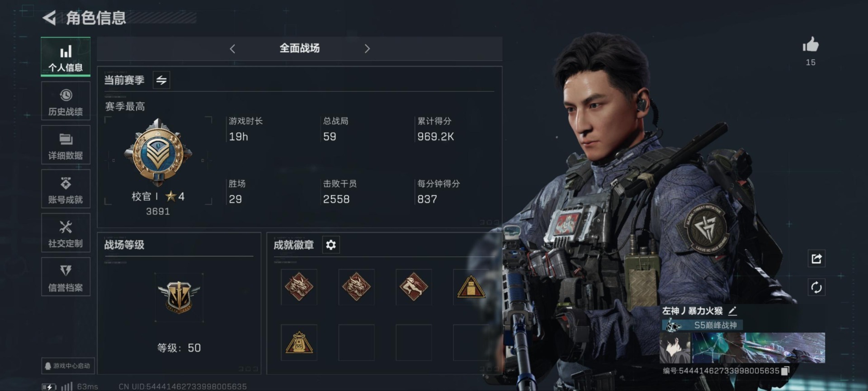Select the anime avatar thumbnail on the card
Screen dimensions: 868x391
(675, 348)
